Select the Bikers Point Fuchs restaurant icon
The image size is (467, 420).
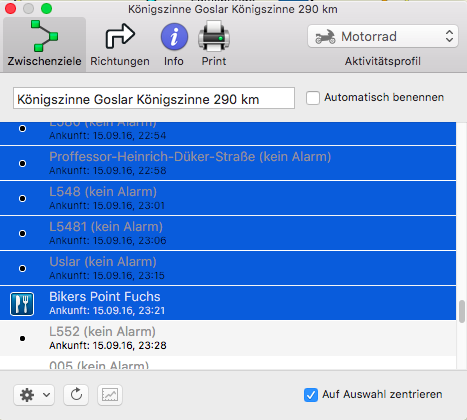(x=22, y=304)
